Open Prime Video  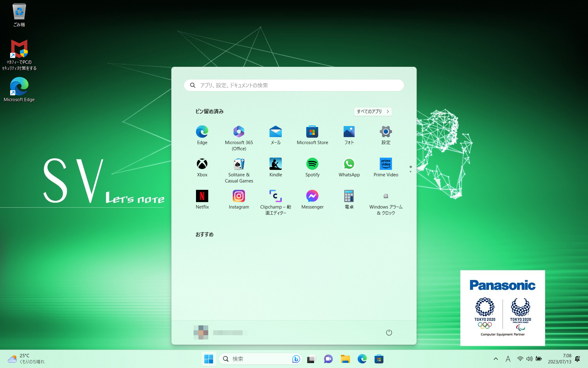coord(386,167)
